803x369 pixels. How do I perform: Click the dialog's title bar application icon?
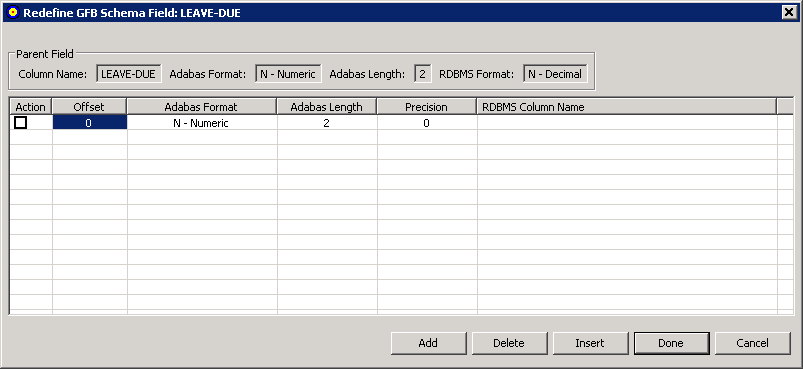pyautogui.click(x=14, y=13)
